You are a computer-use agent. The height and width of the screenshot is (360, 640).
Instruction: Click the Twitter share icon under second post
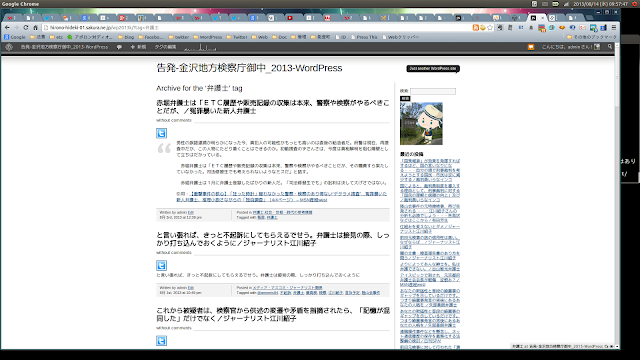tap(161, 265)
